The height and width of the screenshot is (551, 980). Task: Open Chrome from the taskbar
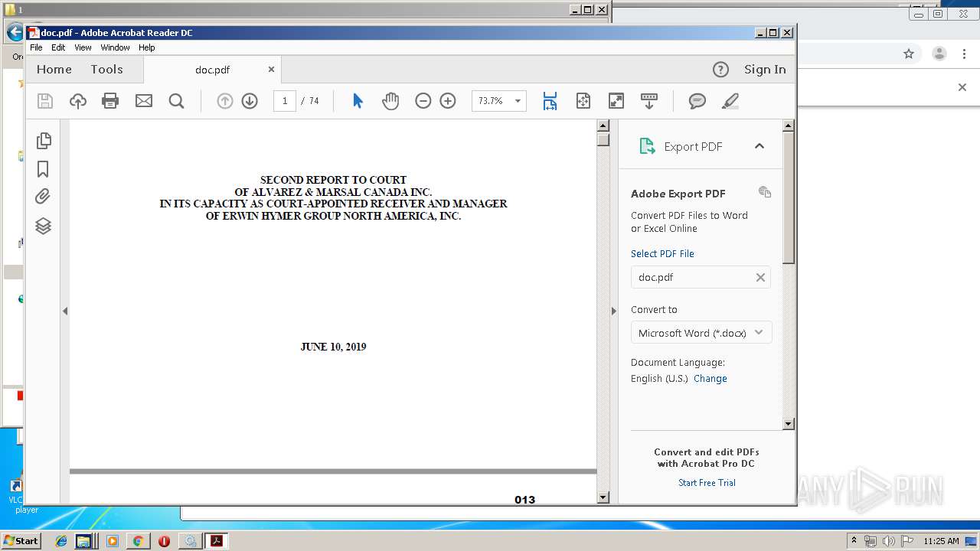[x=138, y=541]
